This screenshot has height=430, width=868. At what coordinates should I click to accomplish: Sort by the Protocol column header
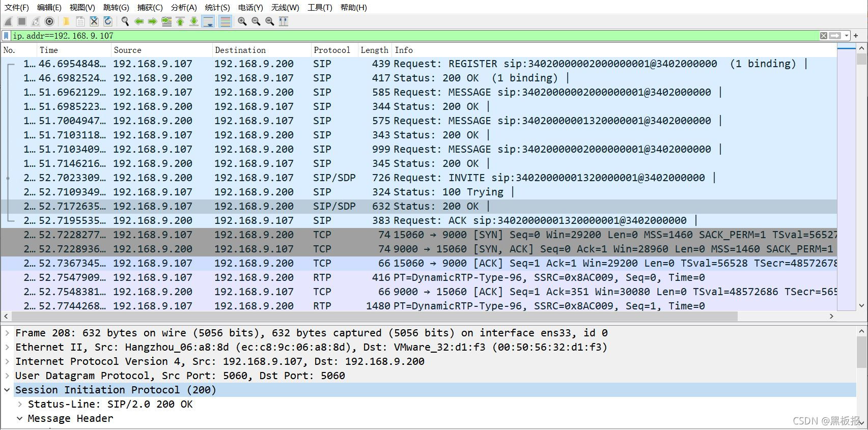[x=334, y=50]
